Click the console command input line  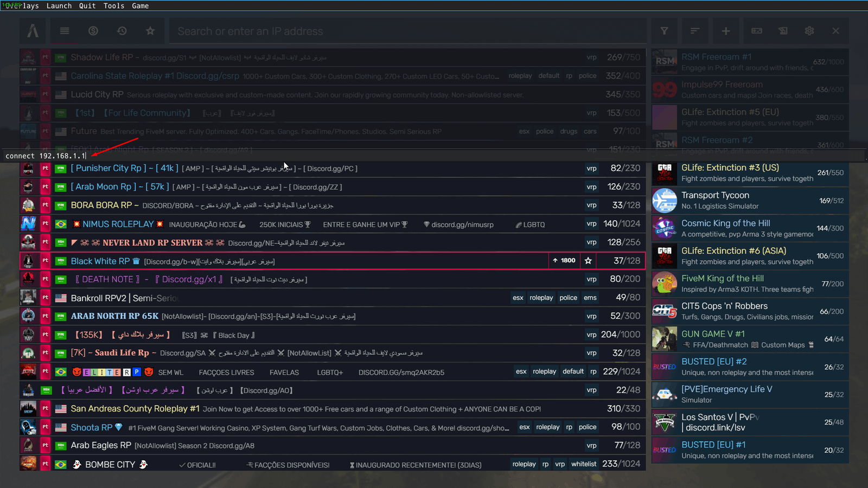point(434,156)
